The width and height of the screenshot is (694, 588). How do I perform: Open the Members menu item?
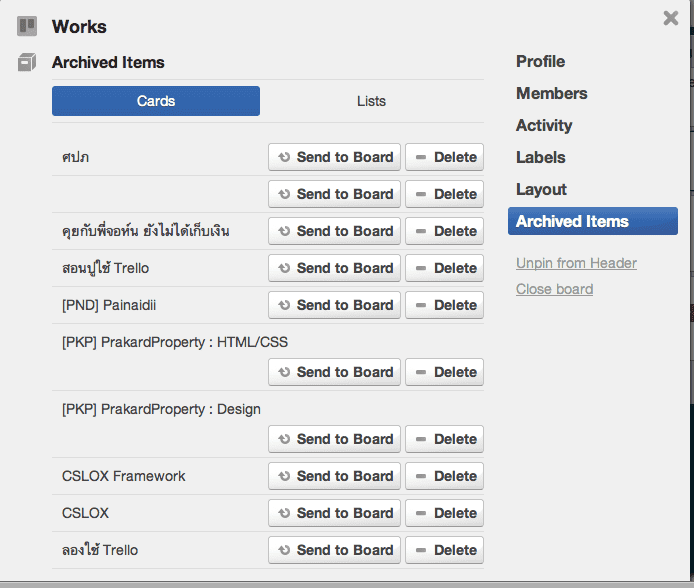tap(551, 93)
